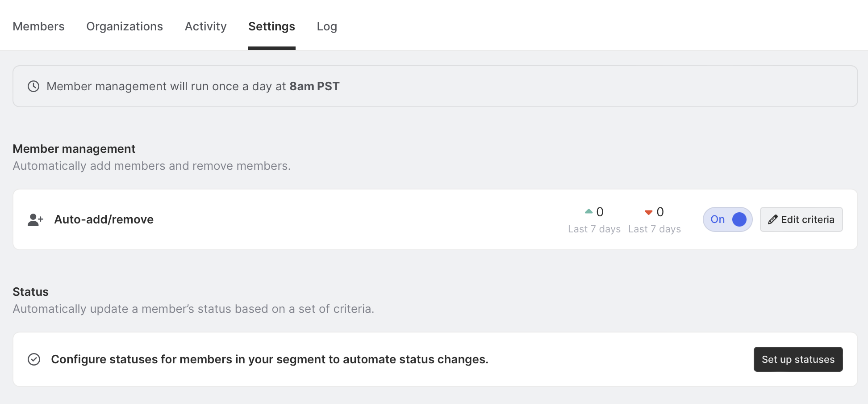Go to the Activity tab
The width and height of the screenshot is (868, 404).
(x=206, y=26)
